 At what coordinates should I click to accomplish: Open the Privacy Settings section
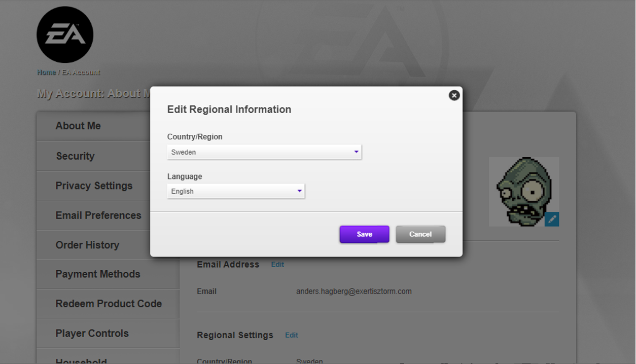click(94, 186)
